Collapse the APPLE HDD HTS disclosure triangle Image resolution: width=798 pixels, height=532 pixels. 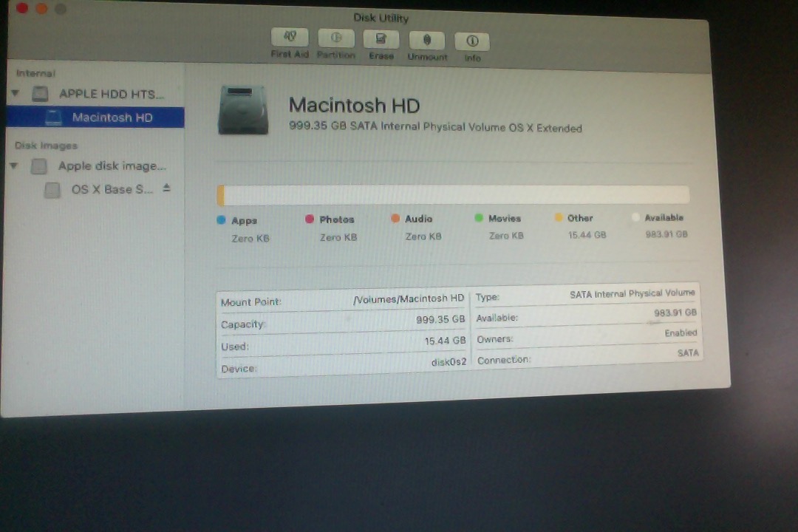point(16,93)
